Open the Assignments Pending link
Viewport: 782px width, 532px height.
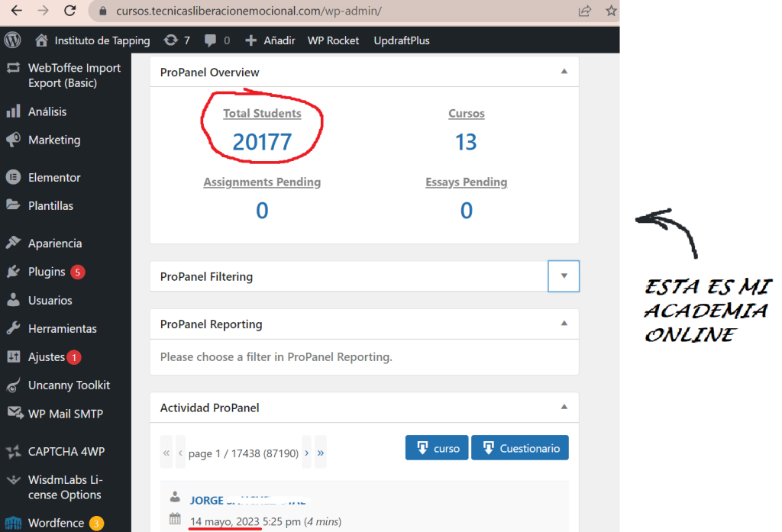pyautogui.click(x=262, y=182)
